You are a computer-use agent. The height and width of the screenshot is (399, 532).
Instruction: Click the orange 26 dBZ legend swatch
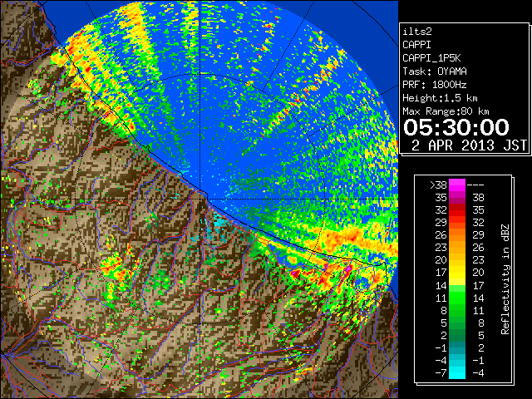click(x=457, y=234)
